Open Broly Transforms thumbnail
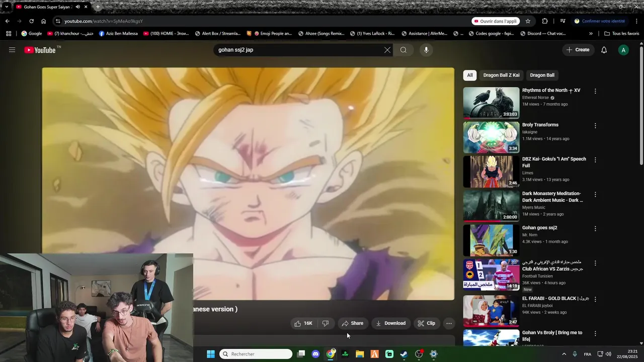Image resolution: width=644 pixels, height=362 pixels. click(491, 137)
